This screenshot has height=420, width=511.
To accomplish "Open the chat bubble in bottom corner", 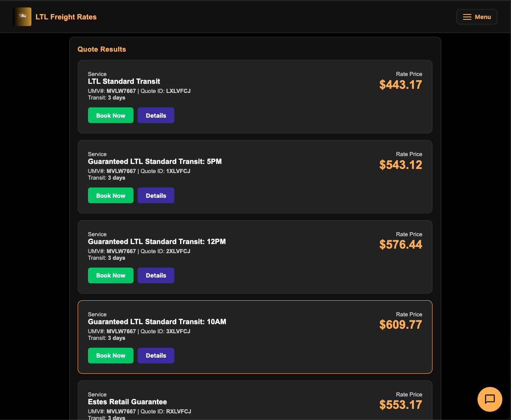I will tap(490, 399).
